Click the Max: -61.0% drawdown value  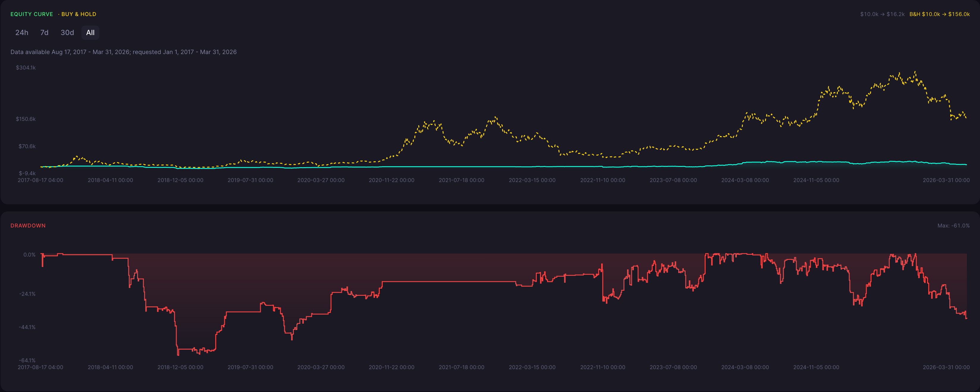(953, 226)
